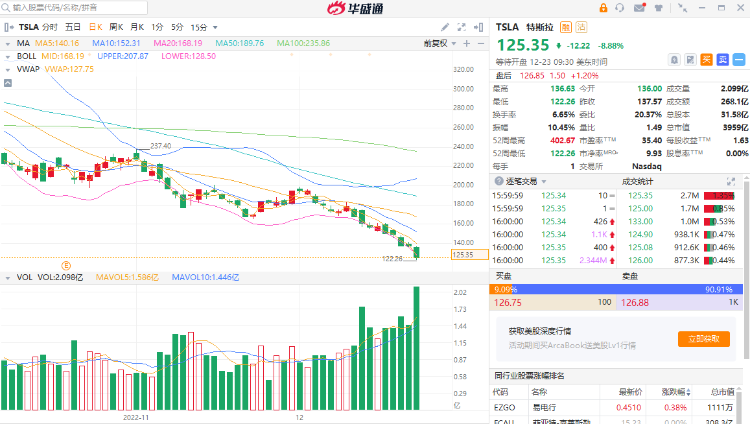Open EZGO row in industry ranking
750x424 pixels.
click(618, 408)
